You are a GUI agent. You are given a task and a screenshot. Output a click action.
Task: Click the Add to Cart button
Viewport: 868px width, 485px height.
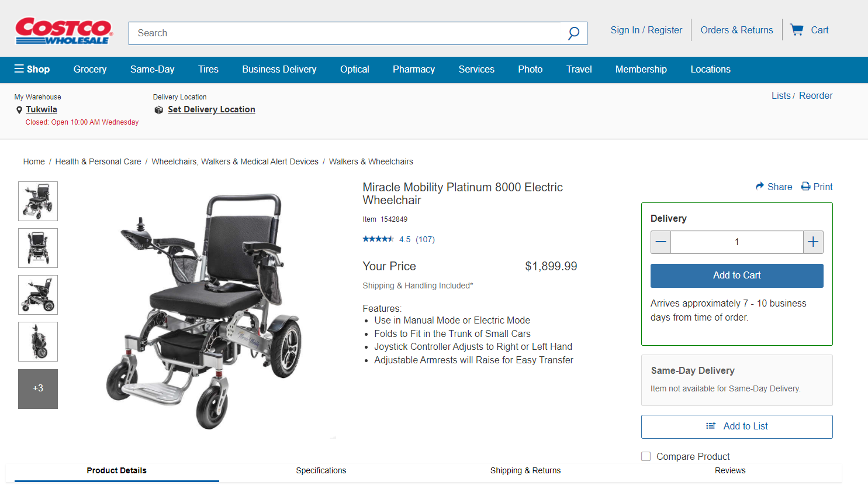click(736, 276)
